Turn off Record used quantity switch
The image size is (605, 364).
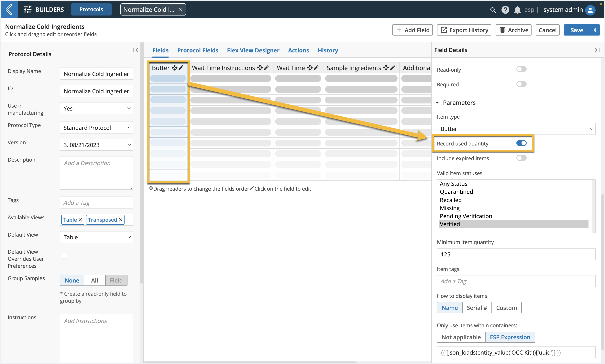(521, 143)
